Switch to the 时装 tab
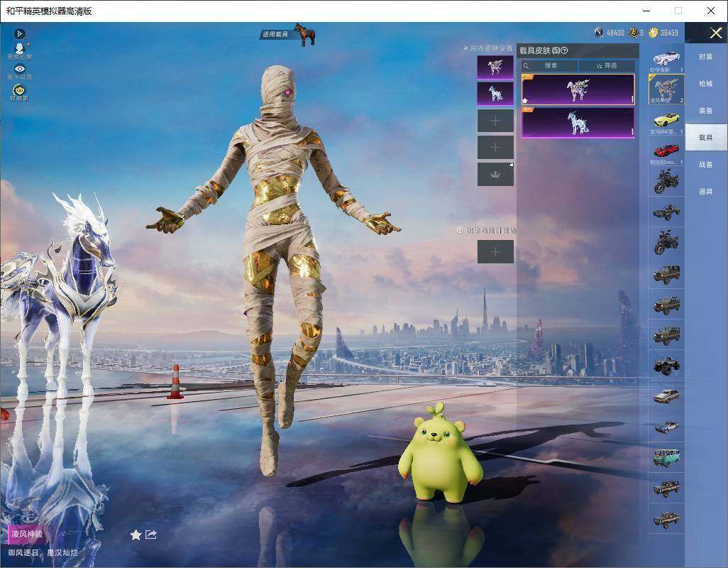 click(x=706, y=57)
